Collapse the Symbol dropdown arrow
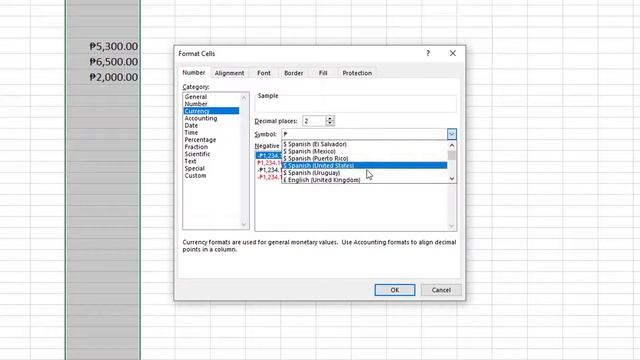The image size is (640, 360). (x=451, y=134)
